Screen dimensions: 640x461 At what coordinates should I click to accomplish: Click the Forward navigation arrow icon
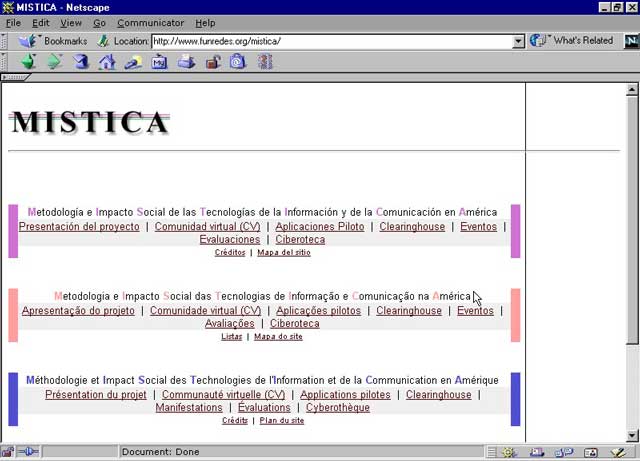coord(54,62)
